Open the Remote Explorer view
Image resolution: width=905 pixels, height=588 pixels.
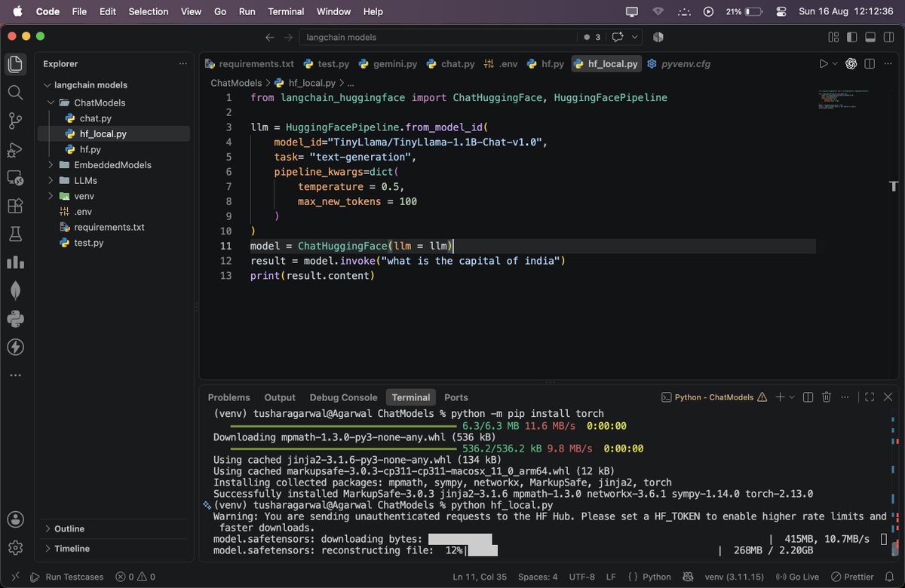pyautogui.click(x=15, y=178)
